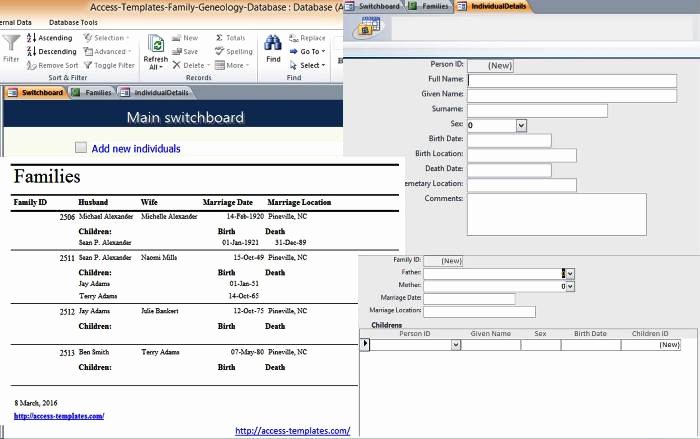
Task: Run the Spelling check
Action: tap(234, 51)
